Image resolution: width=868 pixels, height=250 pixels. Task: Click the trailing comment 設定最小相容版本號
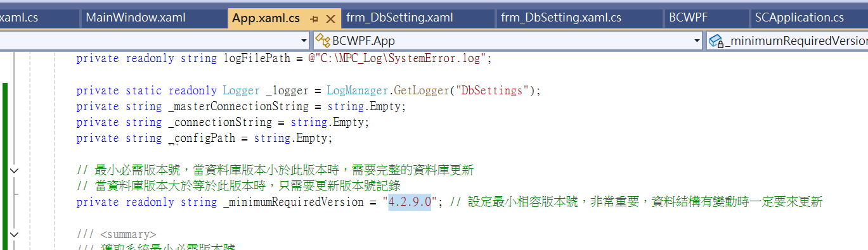(x=636, y=202)
